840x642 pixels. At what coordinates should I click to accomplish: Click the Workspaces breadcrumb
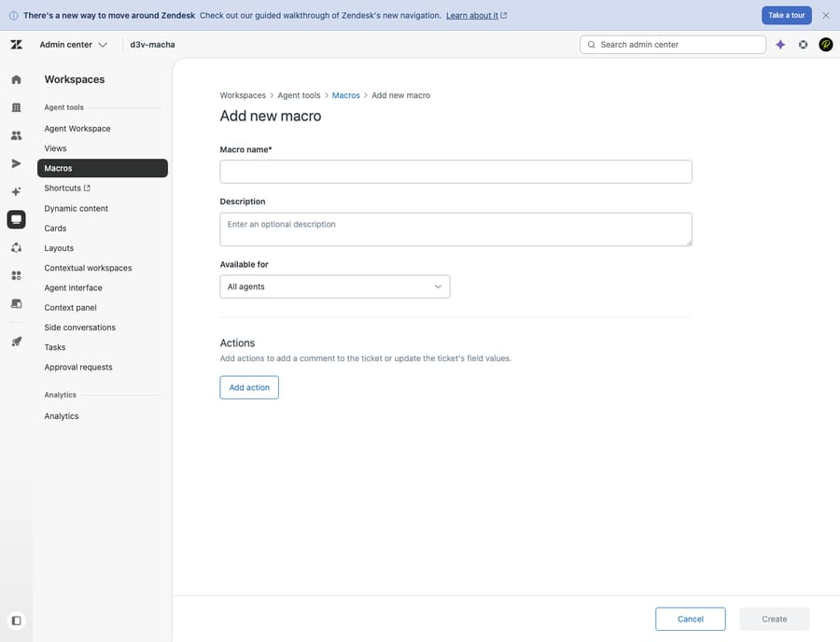coord(243,95)
